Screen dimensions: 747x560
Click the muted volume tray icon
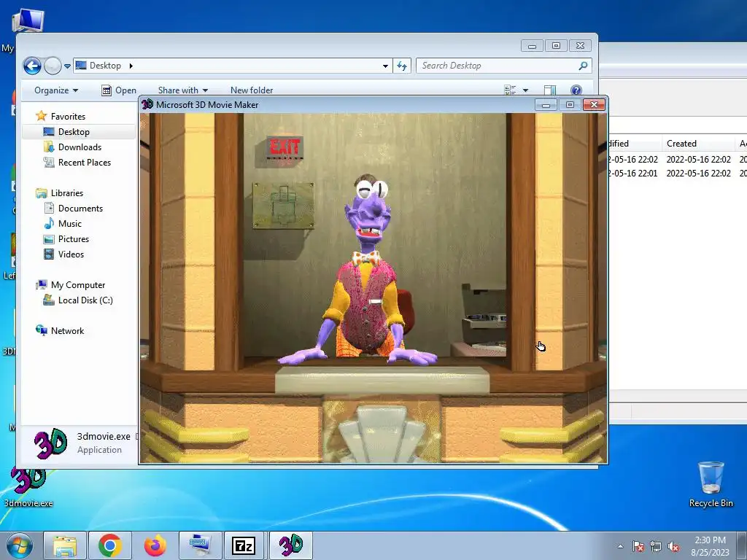(x=673, y=546)
